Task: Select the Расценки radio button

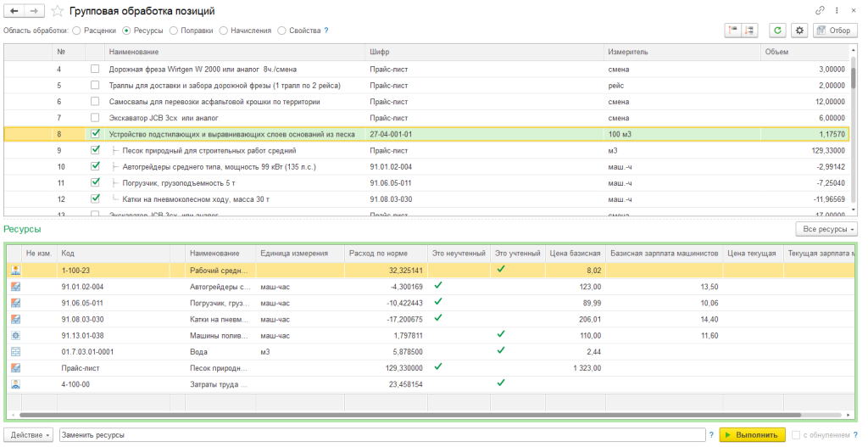Action: click(77, 31)
